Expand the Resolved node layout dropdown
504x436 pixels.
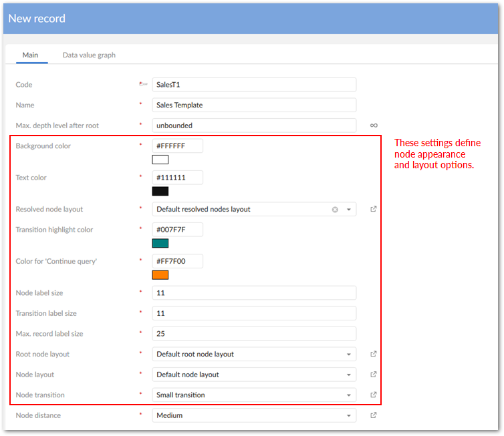pyautogui.click(x=348, y=209)
